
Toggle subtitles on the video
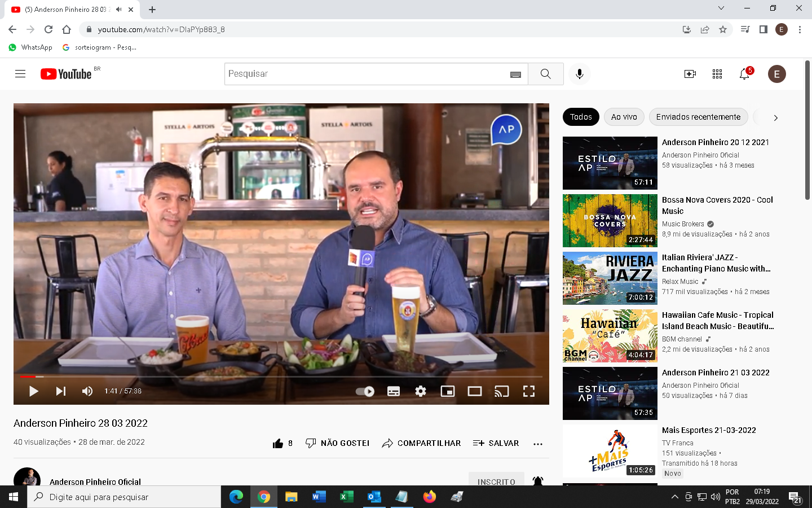(394, 391)
